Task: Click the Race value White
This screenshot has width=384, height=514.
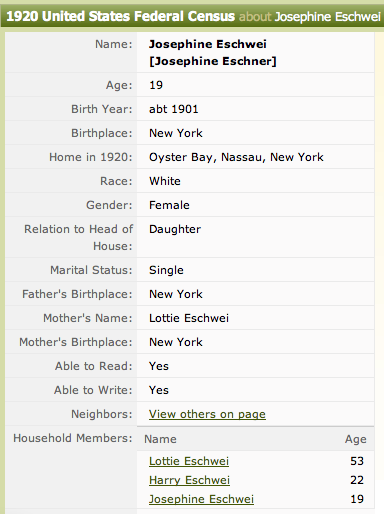Action: [165, 181]
